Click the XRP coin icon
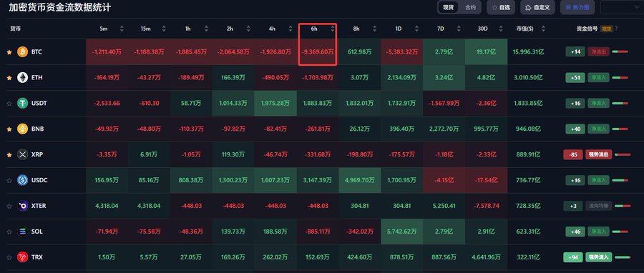This screenshot has width=644, height=273. click(23, 154)
